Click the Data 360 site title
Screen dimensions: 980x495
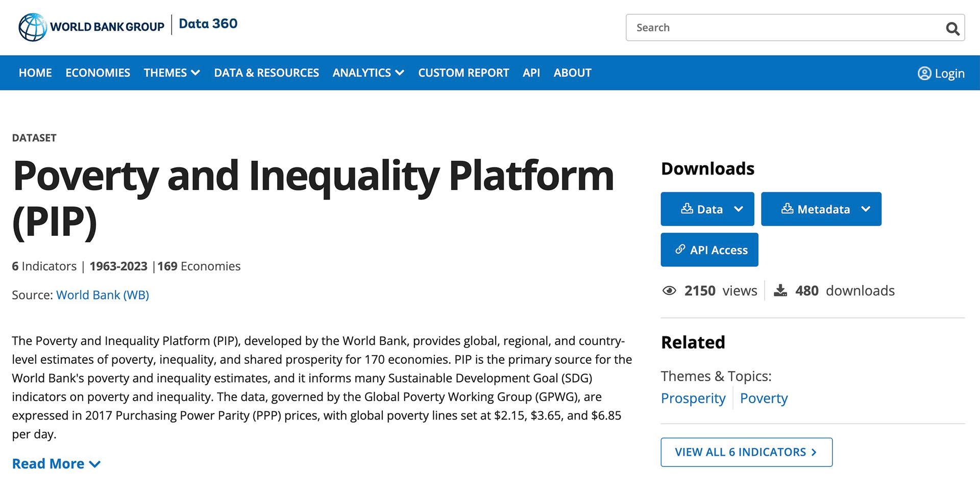(x=208, y=24)
